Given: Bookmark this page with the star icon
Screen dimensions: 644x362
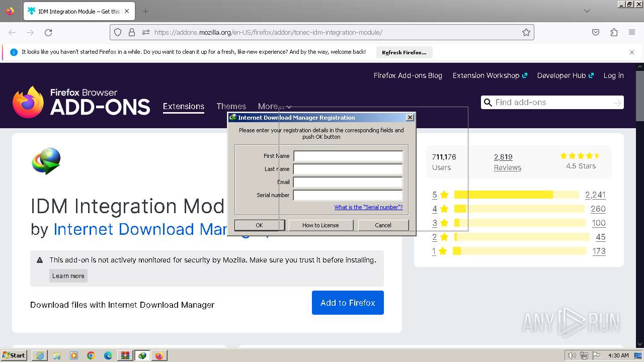Looking at the screenshot, I should 526,32.
